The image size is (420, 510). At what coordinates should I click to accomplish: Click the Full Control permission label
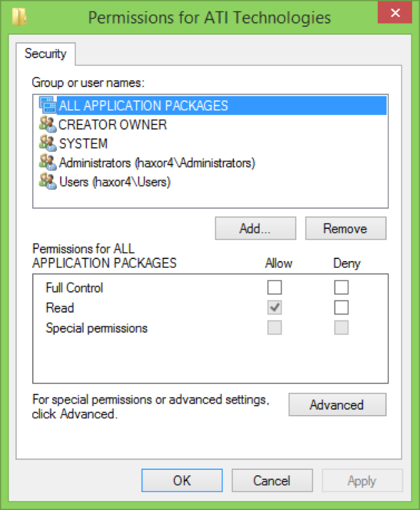[x=74, y=288]
